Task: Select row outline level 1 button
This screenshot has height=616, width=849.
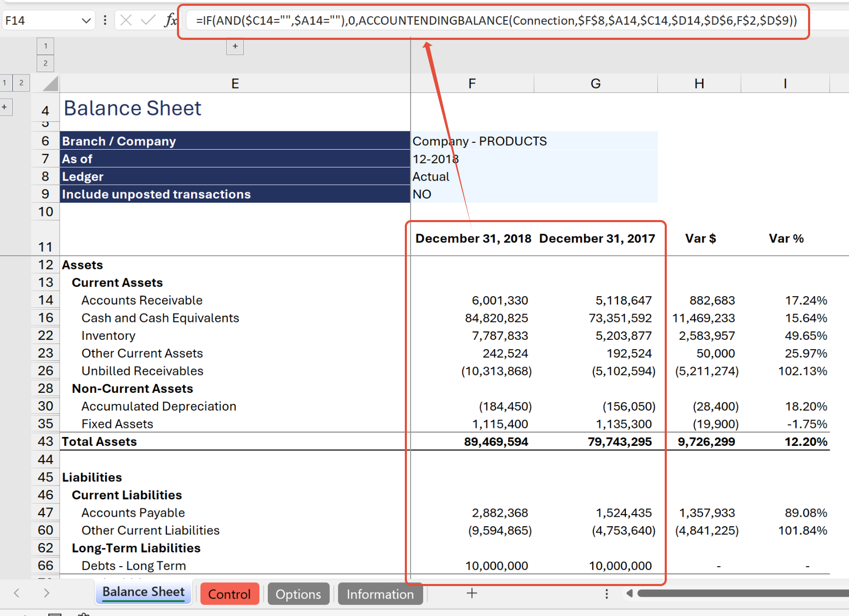Action: point(5,82)
